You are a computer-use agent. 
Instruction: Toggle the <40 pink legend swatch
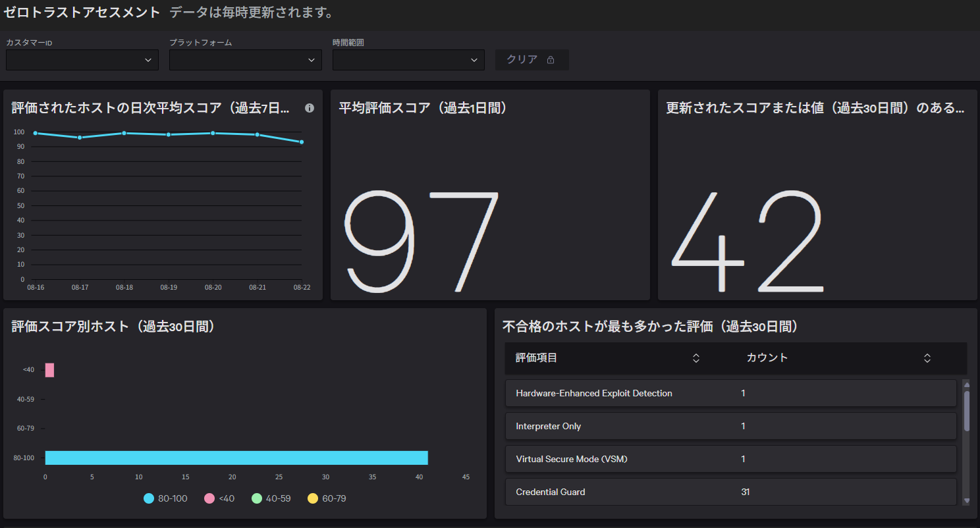click(x=209, y=498)
